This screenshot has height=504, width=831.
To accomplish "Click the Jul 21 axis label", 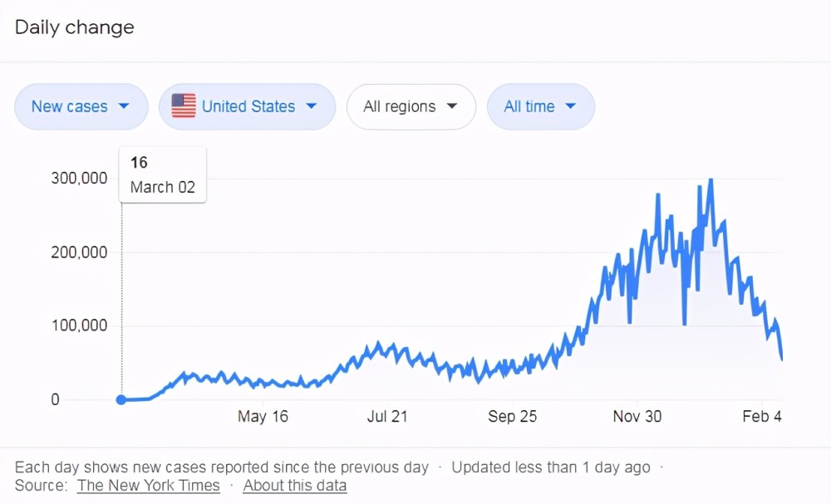I will click(x=387, y=417).
